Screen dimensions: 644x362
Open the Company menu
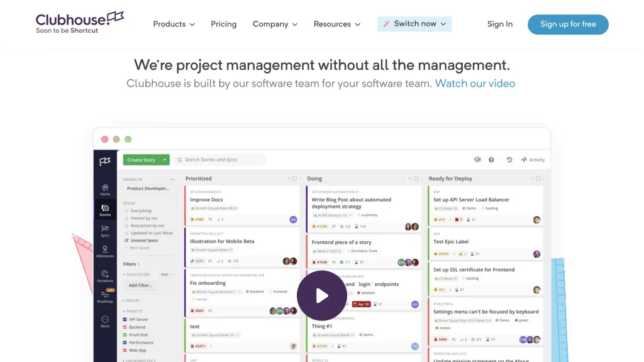click(x=275, y=24)
